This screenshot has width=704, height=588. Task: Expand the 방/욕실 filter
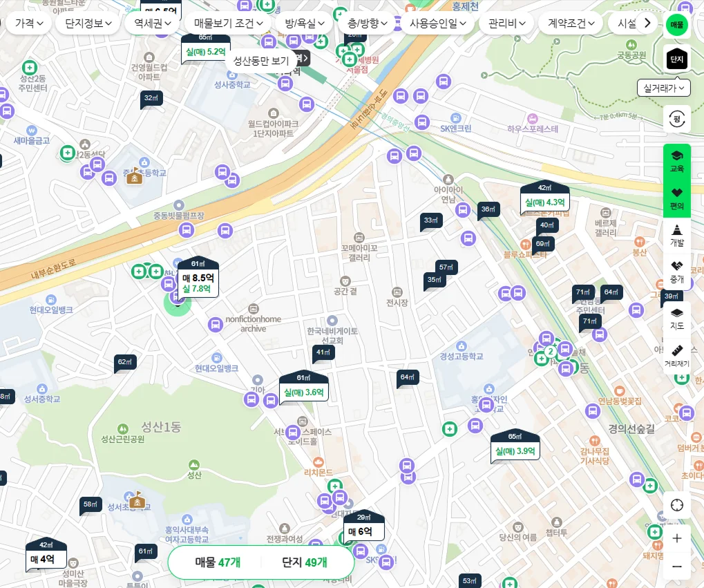[305, 23]
